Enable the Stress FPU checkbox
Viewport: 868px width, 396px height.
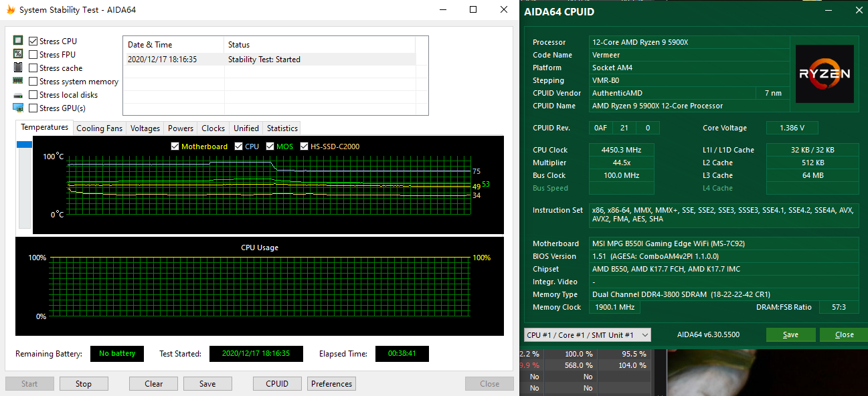click(x=33, y=54)
